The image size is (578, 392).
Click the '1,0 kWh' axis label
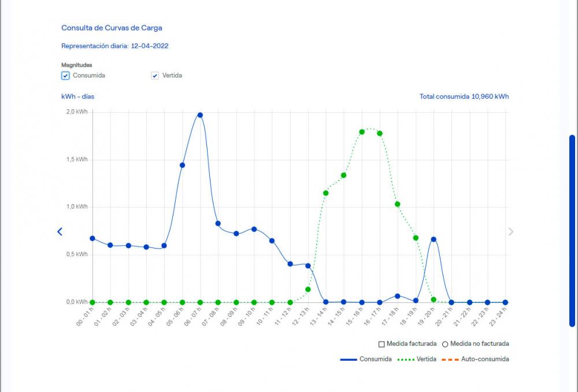tap(77, 207)
